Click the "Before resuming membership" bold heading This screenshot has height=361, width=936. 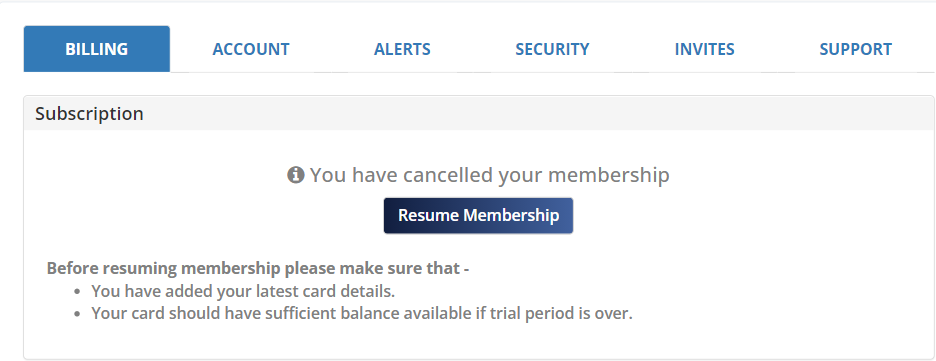[x=258, y=269]
